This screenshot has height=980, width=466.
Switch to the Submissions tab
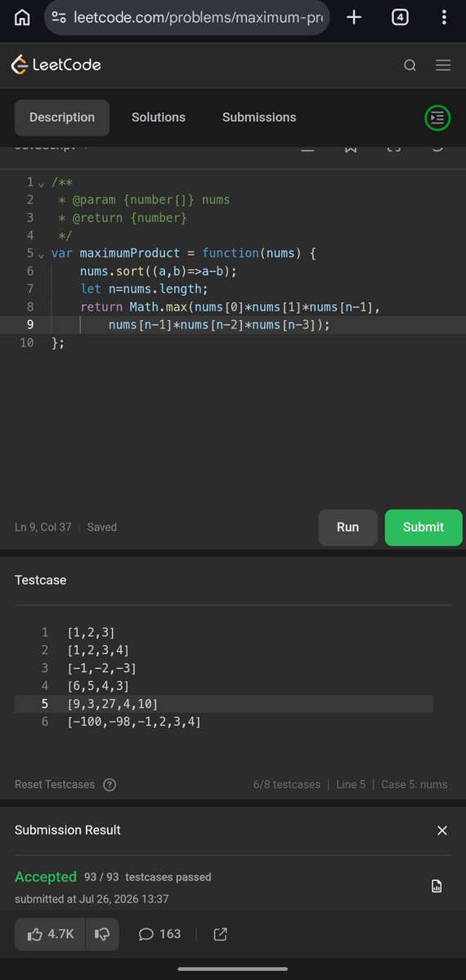[x=259, y=118]
